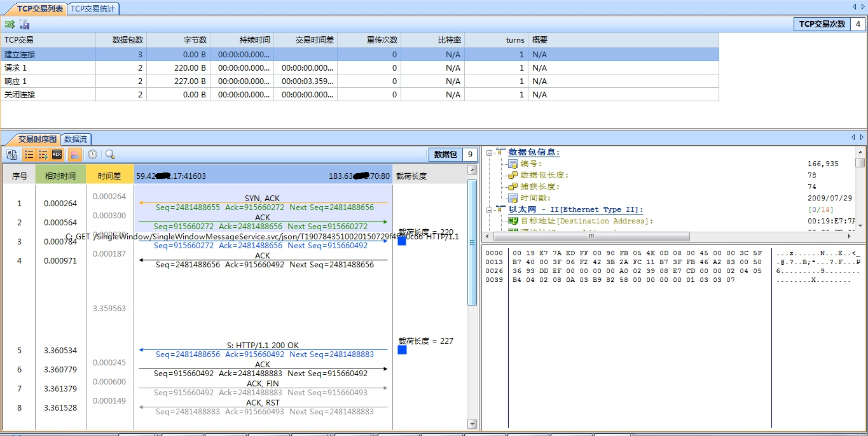Image resolution: width=868 pixels, height=436 pixels.
Task: Click the magnifier search icon in sequence toolbar
Action: (x=110, y=155)
